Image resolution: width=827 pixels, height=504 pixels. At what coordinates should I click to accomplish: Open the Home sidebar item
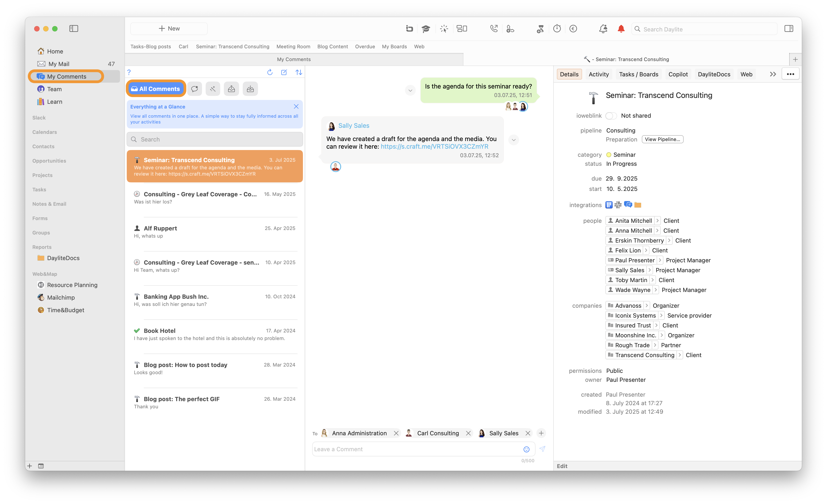pos(55,51)
